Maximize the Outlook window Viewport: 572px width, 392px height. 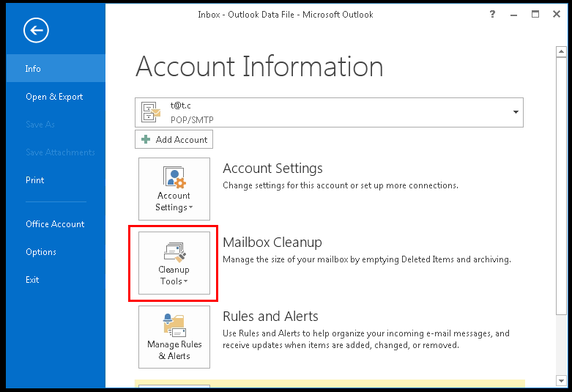(x=535, y=14)
